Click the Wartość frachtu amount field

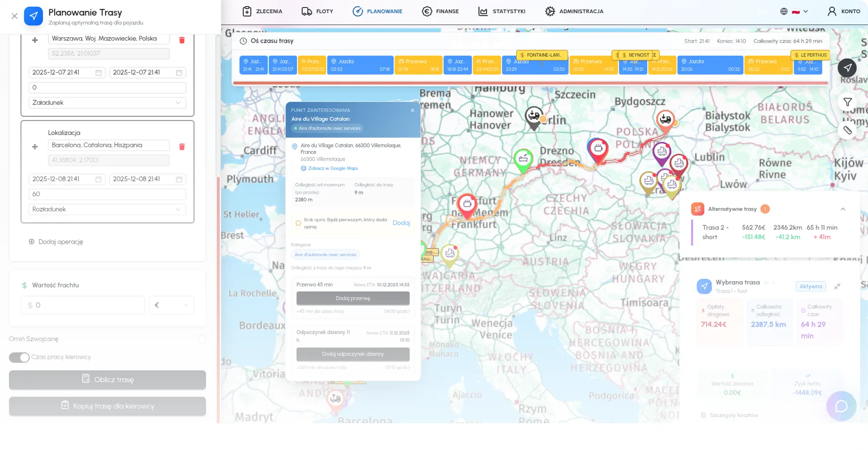pos(83,305)
